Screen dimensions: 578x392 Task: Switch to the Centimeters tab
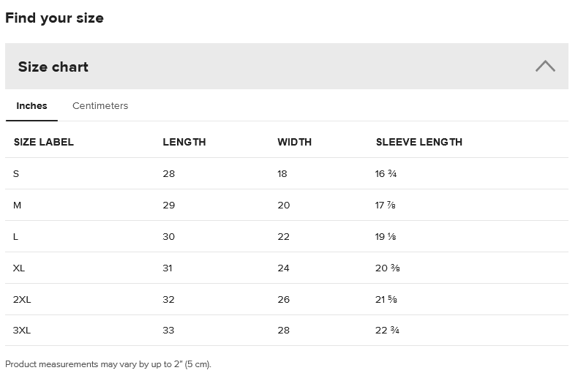[100, 106]
